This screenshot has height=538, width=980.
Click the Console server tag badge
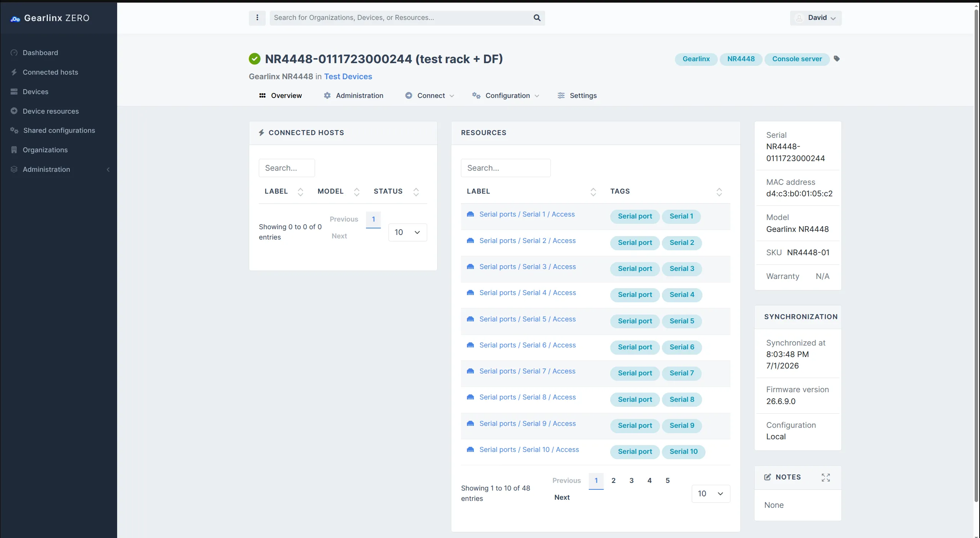point(797,59)
